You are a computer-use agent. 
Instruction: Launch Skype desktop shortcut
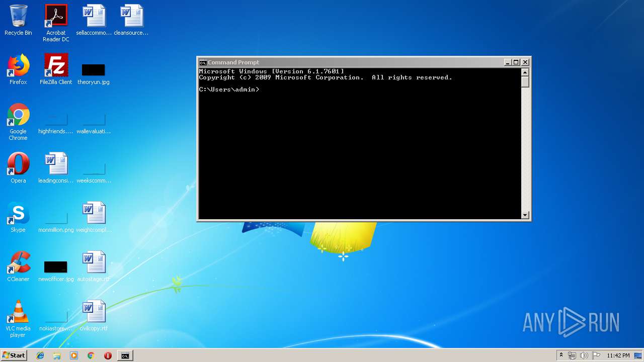coord(18,217)
